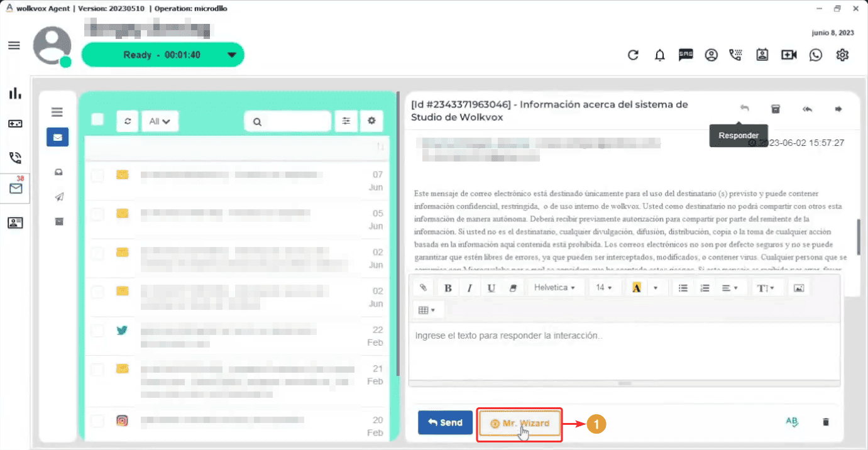Open the phone dial pad icon
Viewport: 868px width, 450px height.
point(735,55)
